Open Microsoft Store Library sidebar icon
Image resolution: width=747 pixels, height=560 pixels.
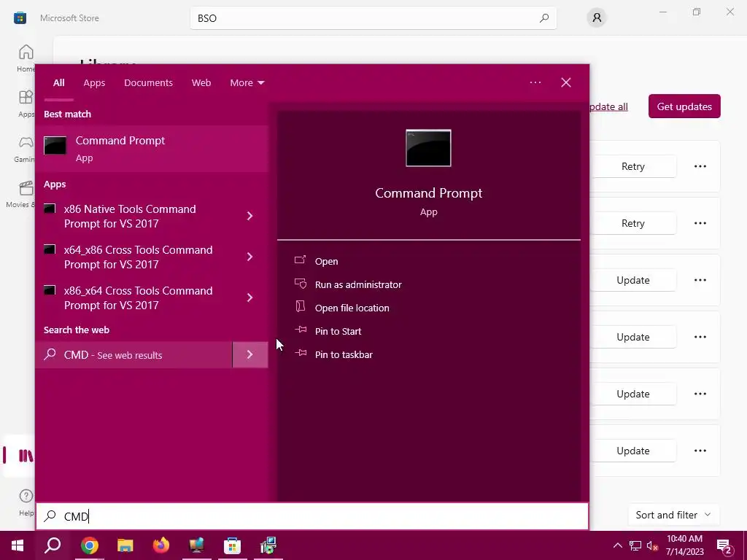point(25,456)
